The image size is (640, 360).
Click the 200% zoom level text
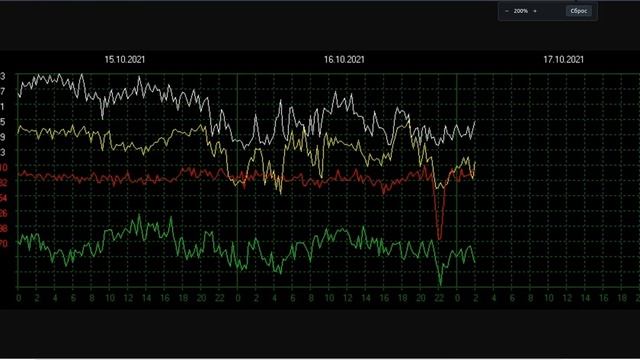tap(521, 11)
